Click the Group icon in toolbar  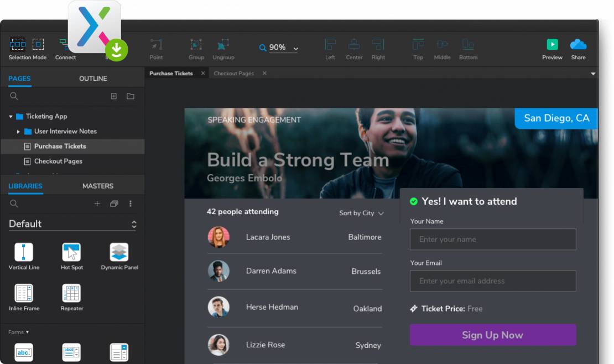pyautogui.click(x=196, y=45)
